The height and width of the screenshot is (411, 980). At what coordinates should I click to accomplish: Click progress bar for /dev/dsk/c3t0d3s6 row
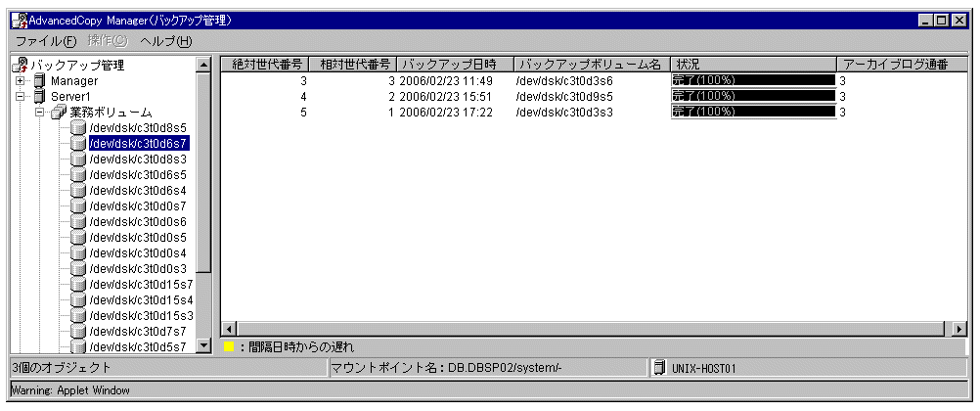point(754,80)
